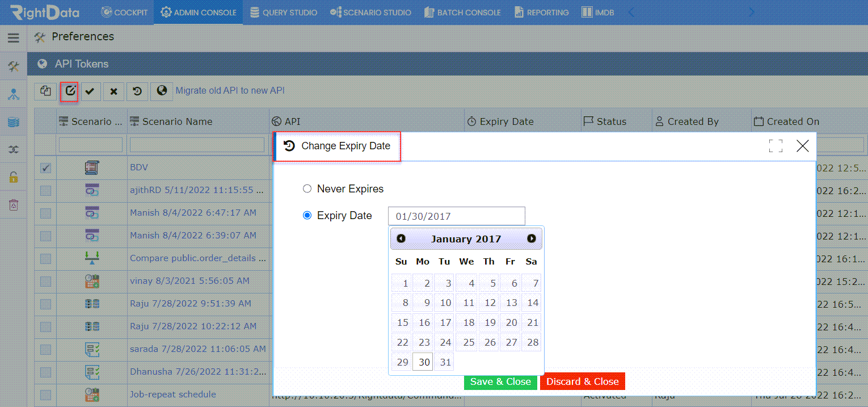
Task: Click the change expiry clock toolbar icon
Action: coord(137,91)
